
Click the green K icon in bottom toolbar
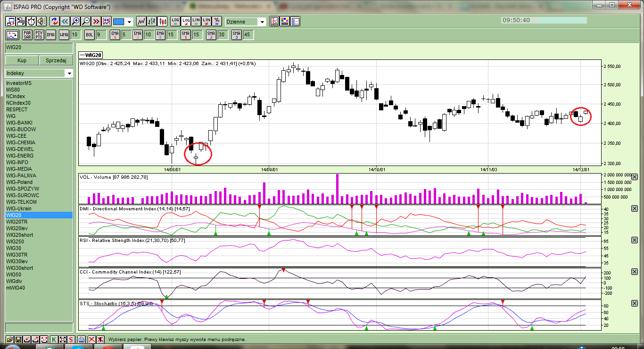pyautogui.click(x=53, y=340)
